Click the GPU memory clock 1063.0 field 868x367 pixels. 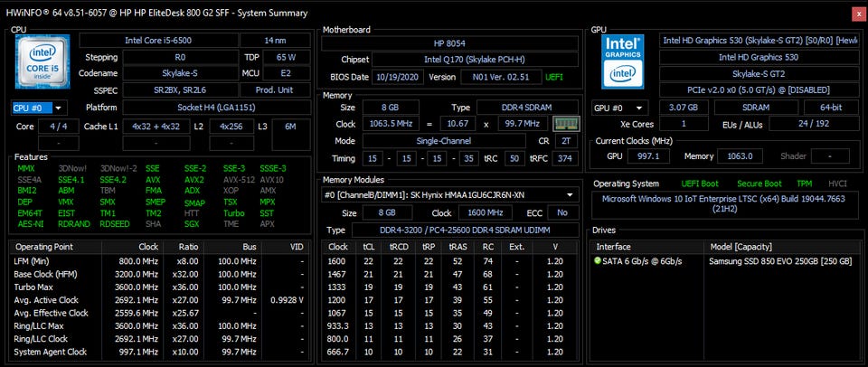(x=740, y=156)
